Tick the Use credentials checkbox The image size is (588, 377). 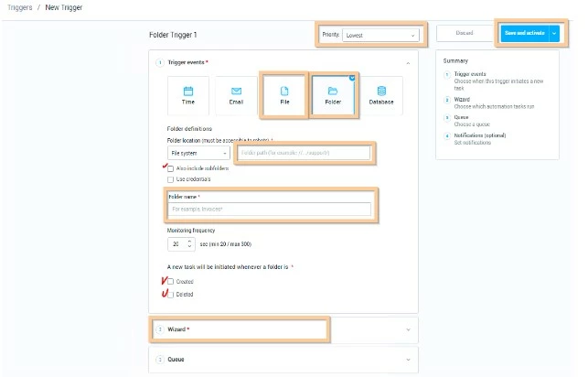(x=171, y=179)
